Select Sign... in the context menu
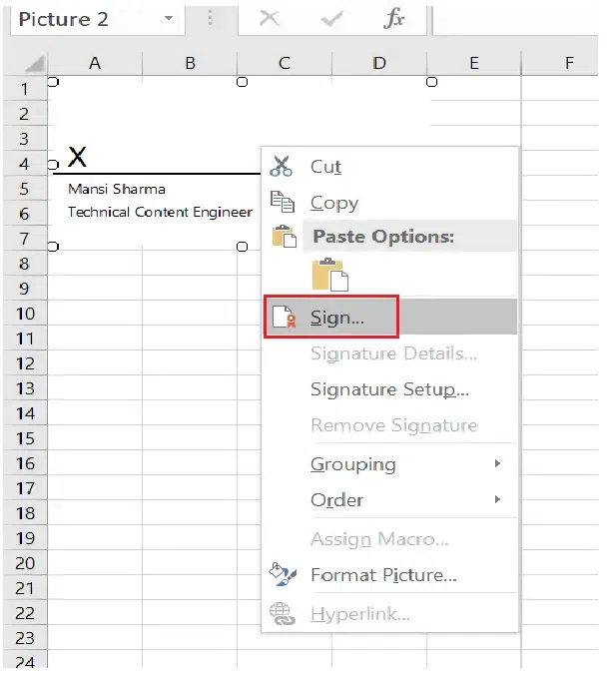Screen dimensions: 616x680 [x=337, y=318]
